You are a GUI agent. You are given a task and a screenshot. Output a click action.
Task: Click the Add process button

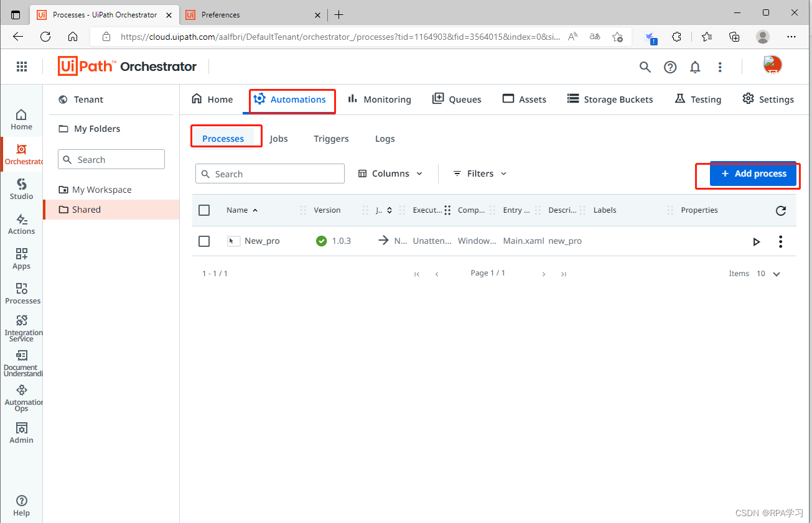tap(754, 174)
